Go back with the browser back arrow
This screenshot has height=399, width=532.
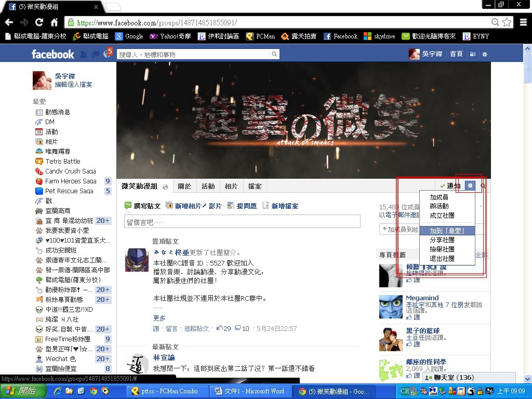(9, 22)
